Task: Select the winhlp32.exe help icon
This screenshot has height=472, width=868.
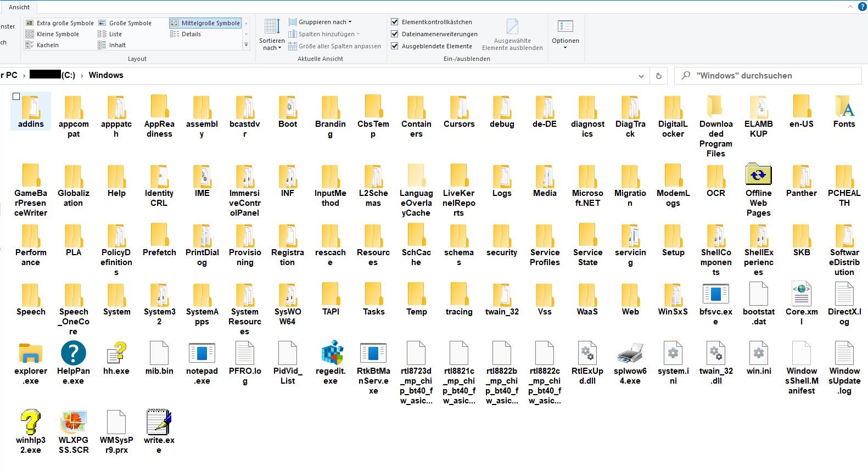Action: point(31,422)
